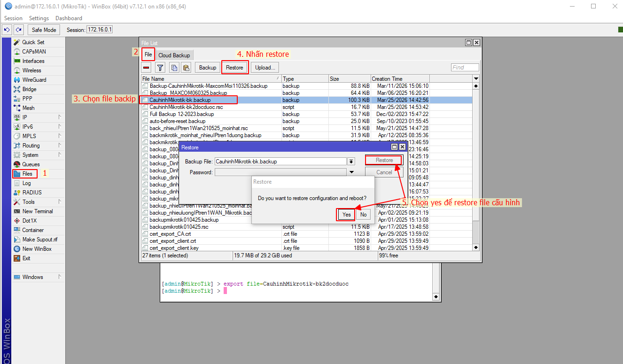
Task: Enable Safe Mode
Action: [x=44, y=29]
